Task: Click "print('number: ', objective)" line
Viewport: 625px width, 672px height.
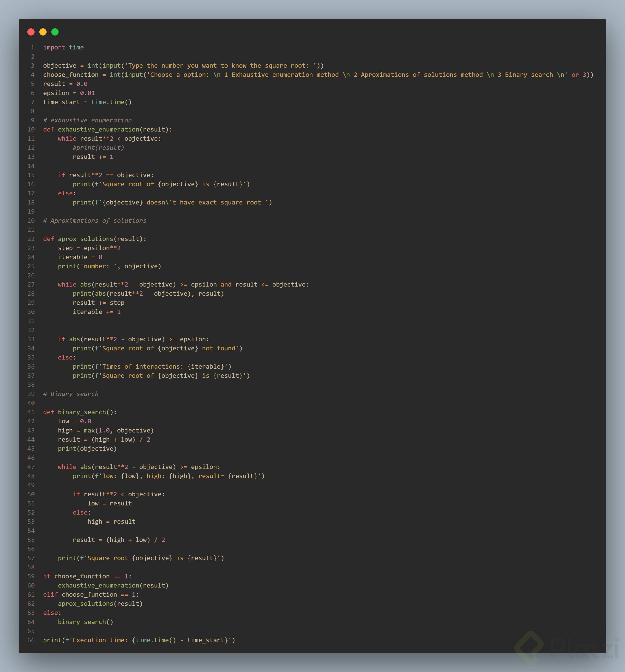Action: (109, 266)
